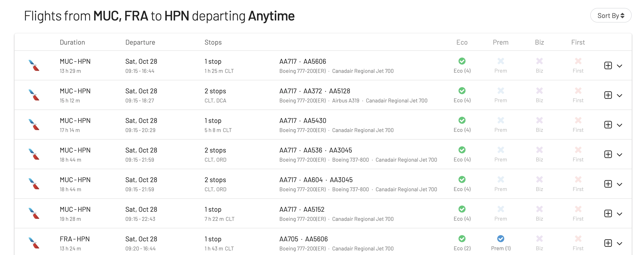Click the Departure column header

[140, 42]
